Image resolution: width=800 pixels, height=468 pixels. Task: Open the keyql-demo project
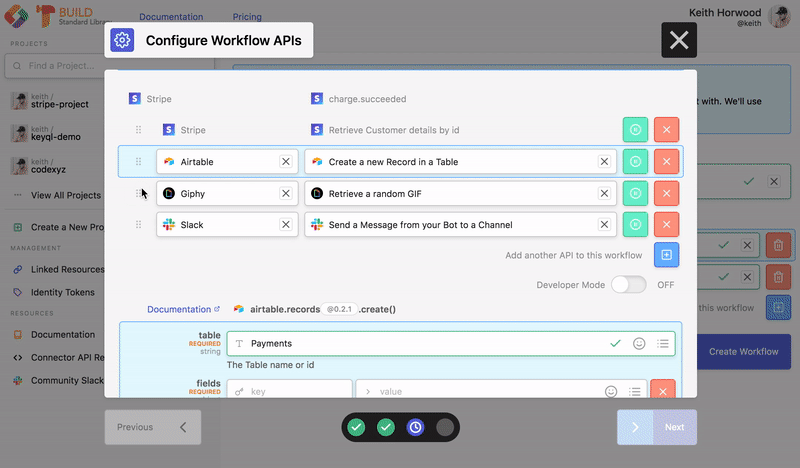(x=46, y=134)
